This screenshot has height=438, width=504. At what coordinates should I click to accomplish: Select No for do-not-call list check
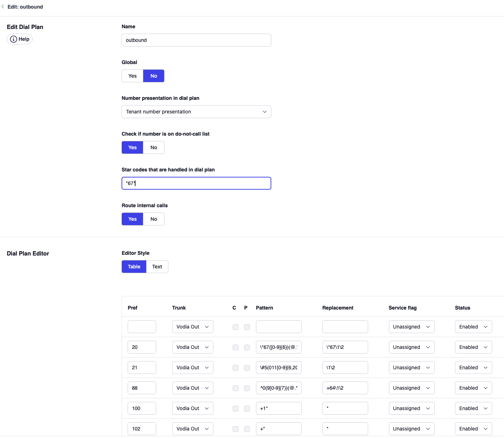coord(154,147)
